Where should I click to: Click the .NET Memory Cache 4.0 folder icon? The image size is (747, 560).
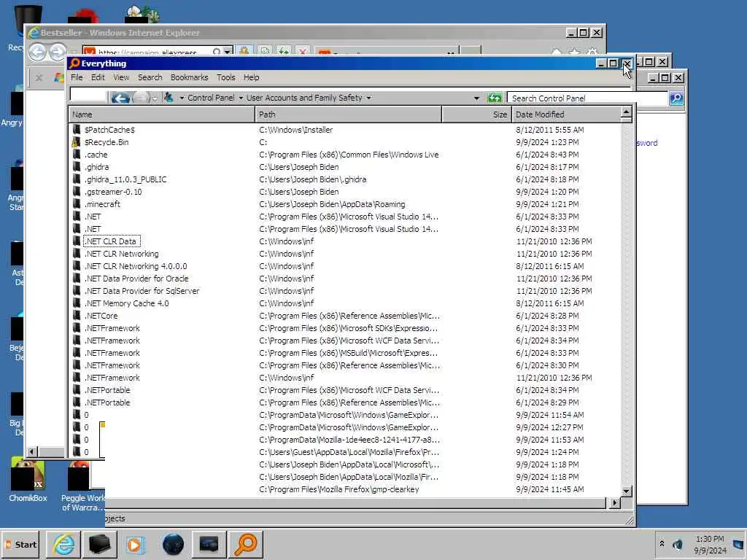(76, 303)
